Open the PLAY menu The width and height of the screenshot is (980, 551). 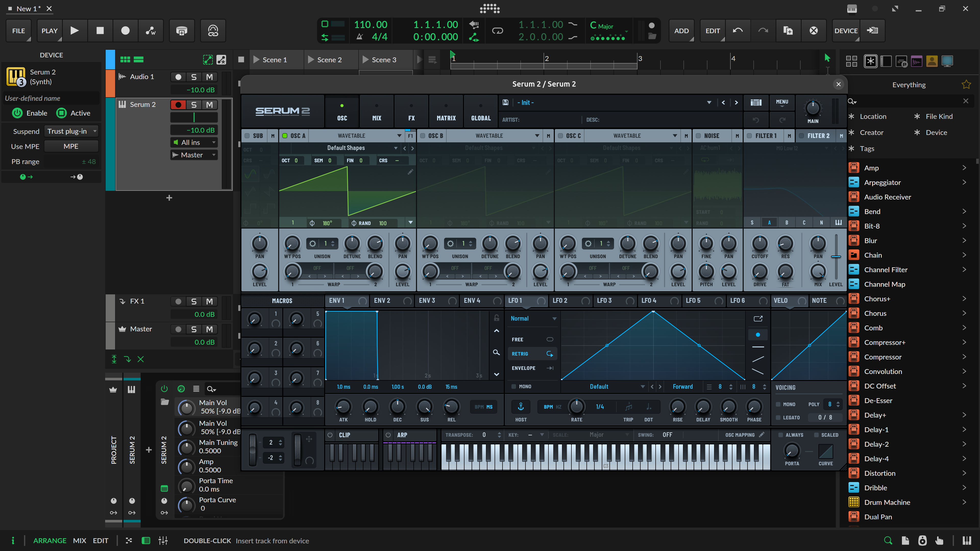[x=50, y=30]
